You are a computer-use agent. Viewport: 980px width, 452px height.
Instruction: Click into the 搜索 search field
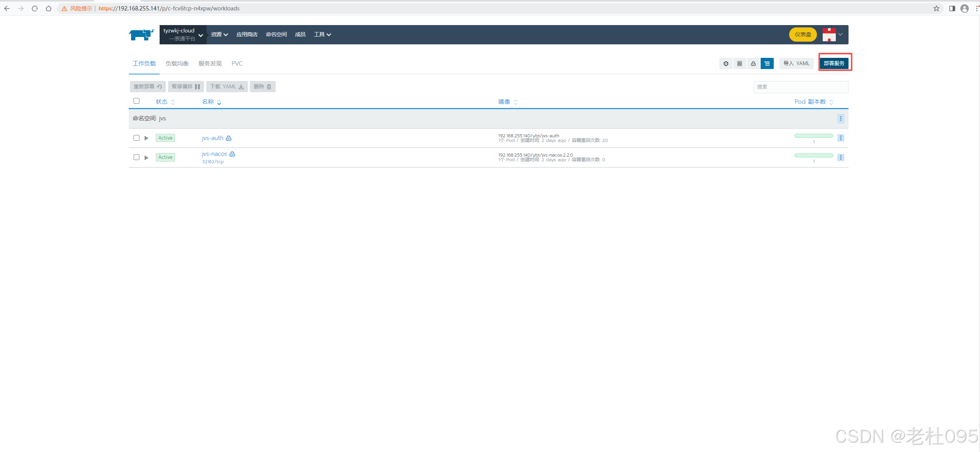(x=800, y=87)
